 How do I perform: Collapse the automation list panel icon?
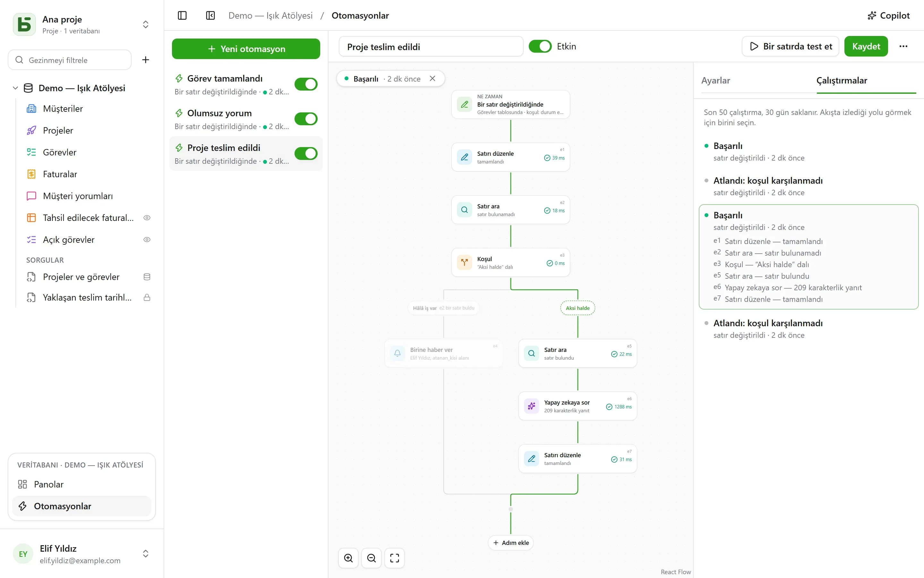click(210, 16)
